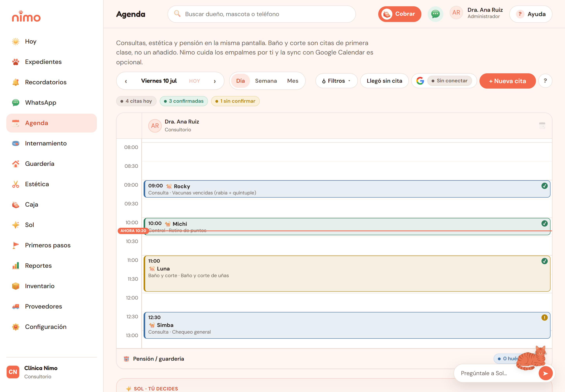
Task: Click the Google logo icon
Action: coord(420,81)
